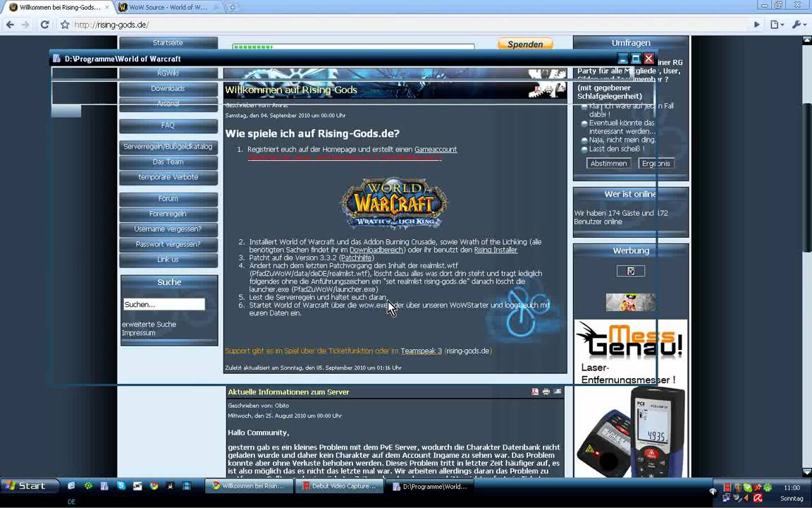Open the Chrome wrench settings menu
Viewport: 812px width, 508px height.
coord(799,25)
